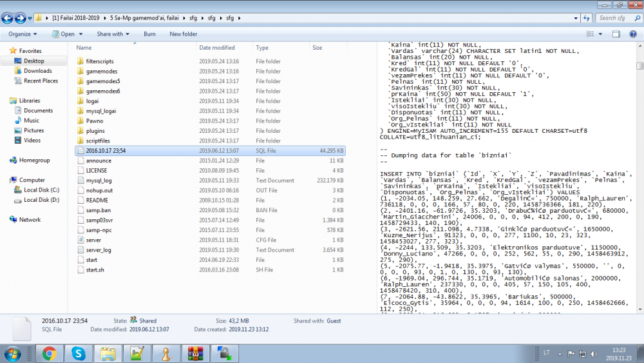Image resolution: width=644 pixels, height=363 pixels.
Task: Launch Google Chrome from the taskbar
Action: tap(50, 353)
